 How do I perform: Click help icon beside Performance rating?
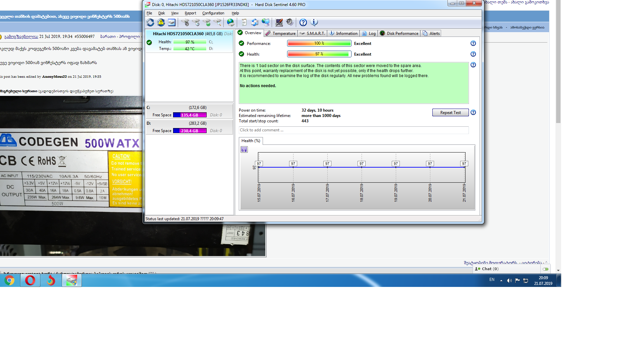click(473, 44)
